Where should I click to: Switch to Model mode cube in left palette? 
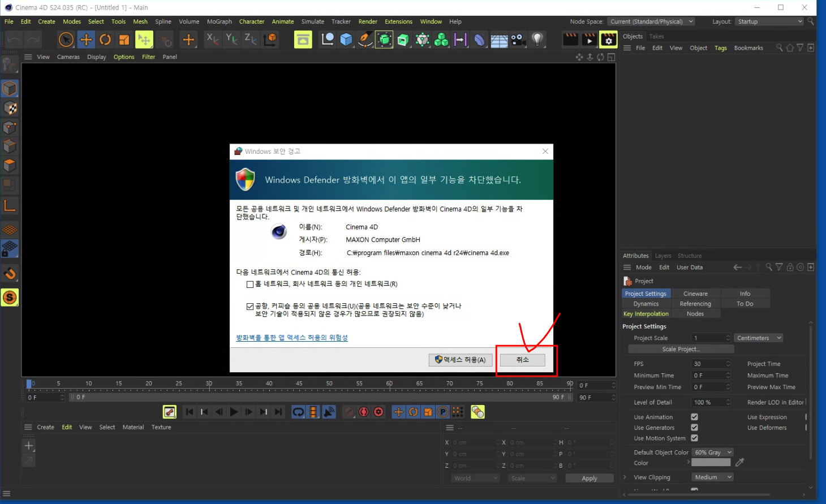[x=10, y=89]
